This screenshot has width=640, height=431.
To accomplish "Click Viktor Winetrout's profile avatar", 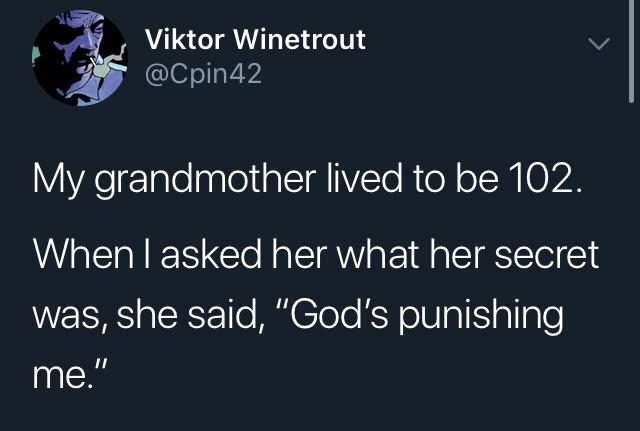I will click(x=75, y=58).
